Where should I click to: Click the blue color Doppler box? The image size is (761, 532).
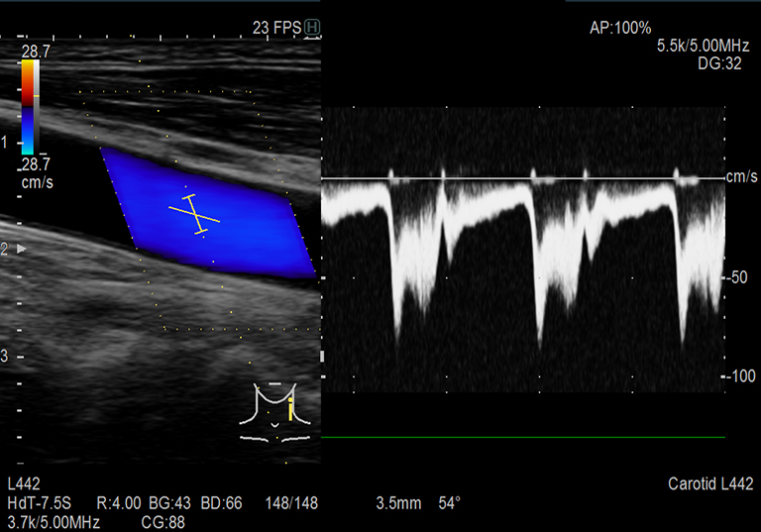pos(208,213)
